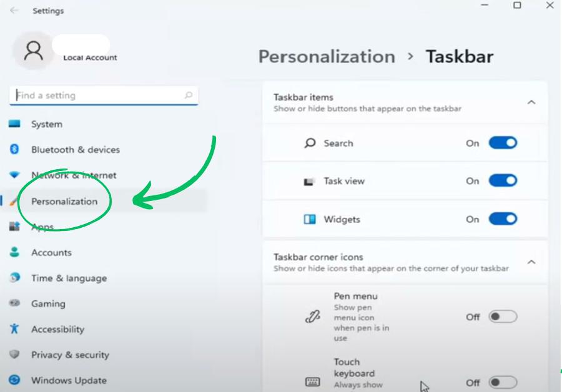This screenshot has height=392, width=562.
Task: Open the Accounts settings page
Action: [x=51, y=253]
